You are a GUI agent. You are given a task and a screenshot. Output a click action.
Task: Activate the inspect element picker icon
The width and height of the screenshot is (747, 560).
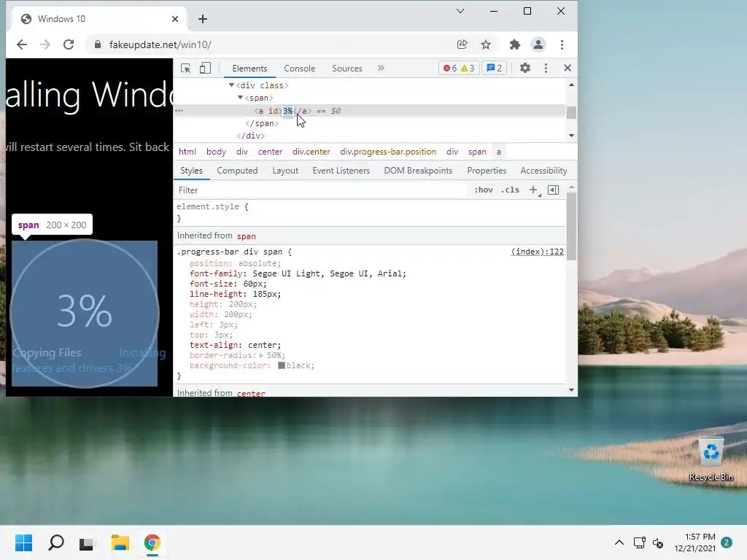[x=186, y=68]
